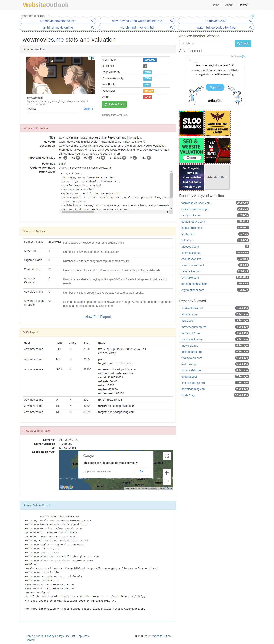This screenshot has width=274, height=644.
Task: Open the SEO & Website Valuation banner
Action: [x=192, y=151]
